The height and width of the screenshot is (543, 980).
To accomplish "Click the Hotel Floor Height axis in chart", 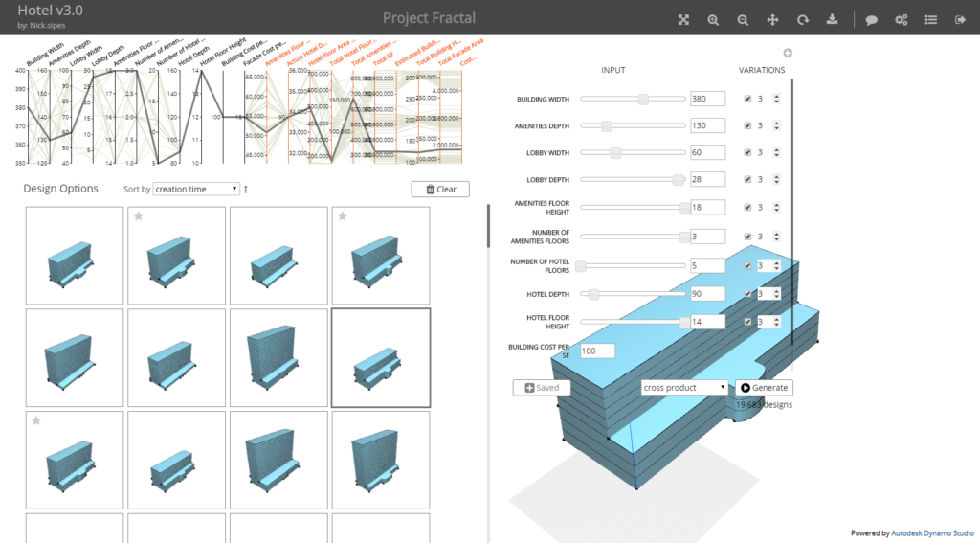I will coord(201,117).
